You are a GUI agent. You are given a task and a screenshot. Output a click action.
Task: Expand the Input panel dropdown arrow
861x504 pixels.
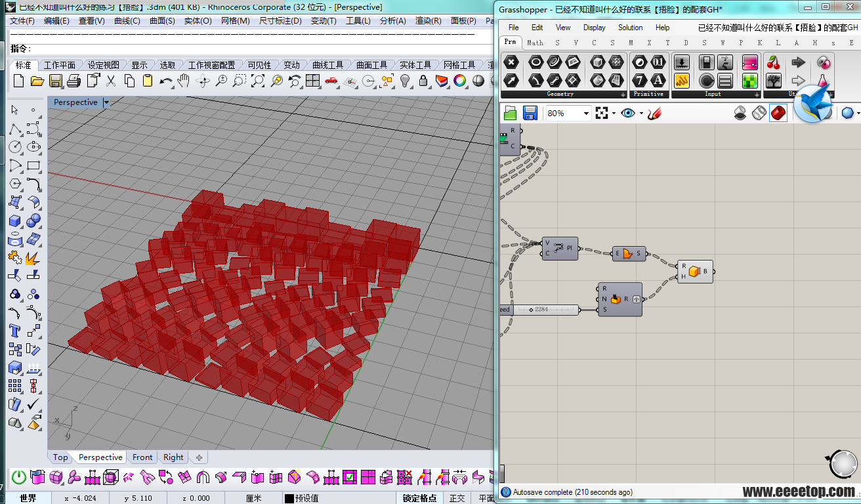pyautogui.click(x=756, y=94)
